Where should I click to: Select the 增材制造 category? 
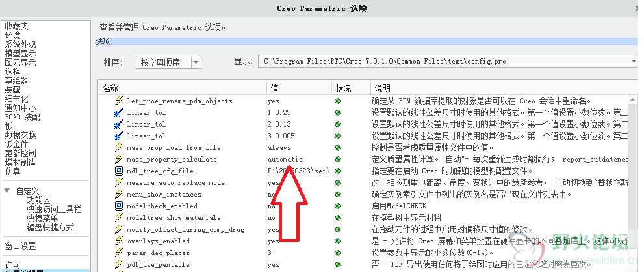click(x=20, y=162)
